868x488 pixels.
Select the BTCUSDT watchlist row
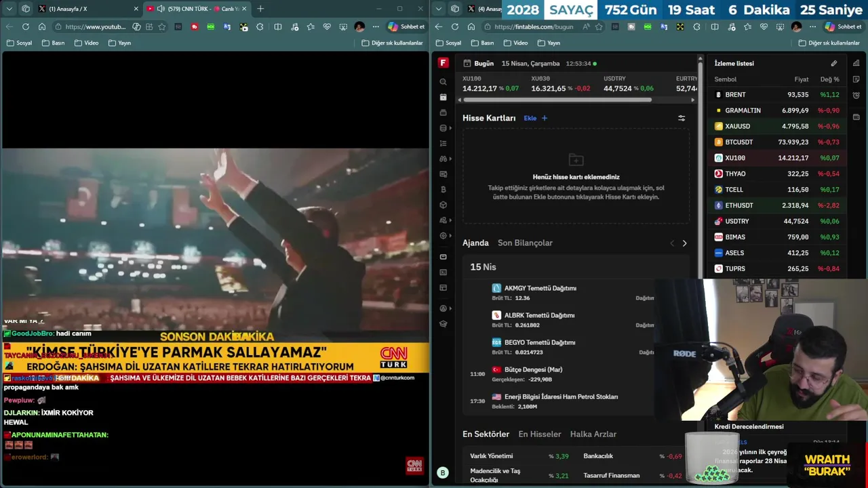[777, 142]
